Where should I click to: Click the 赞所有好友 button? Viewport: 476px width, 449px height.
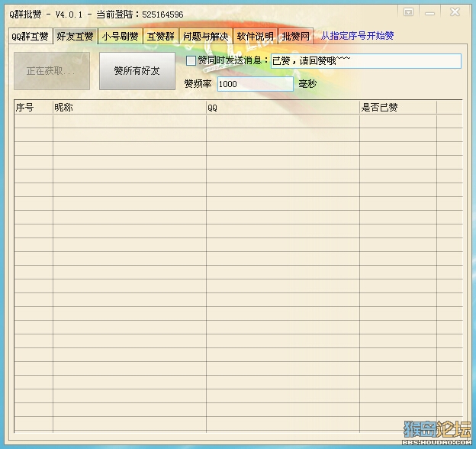137,71
